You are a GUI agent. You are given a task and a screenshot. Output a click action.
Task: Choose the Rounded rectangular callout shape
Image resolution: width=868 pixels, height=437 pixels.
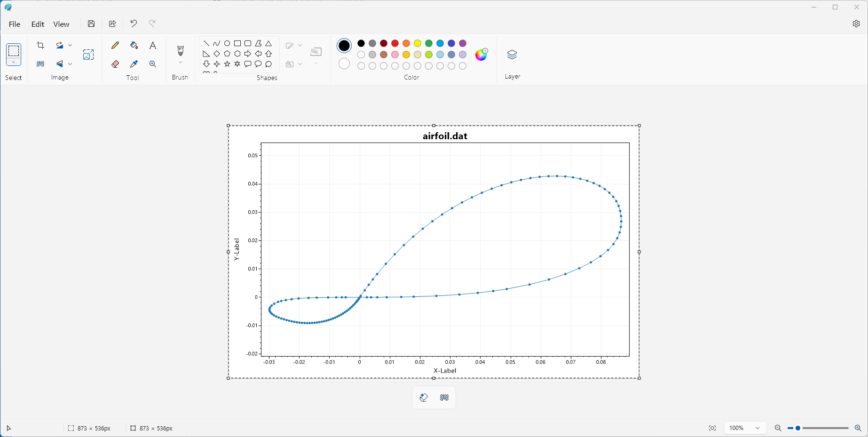click(x=248, y=64)
